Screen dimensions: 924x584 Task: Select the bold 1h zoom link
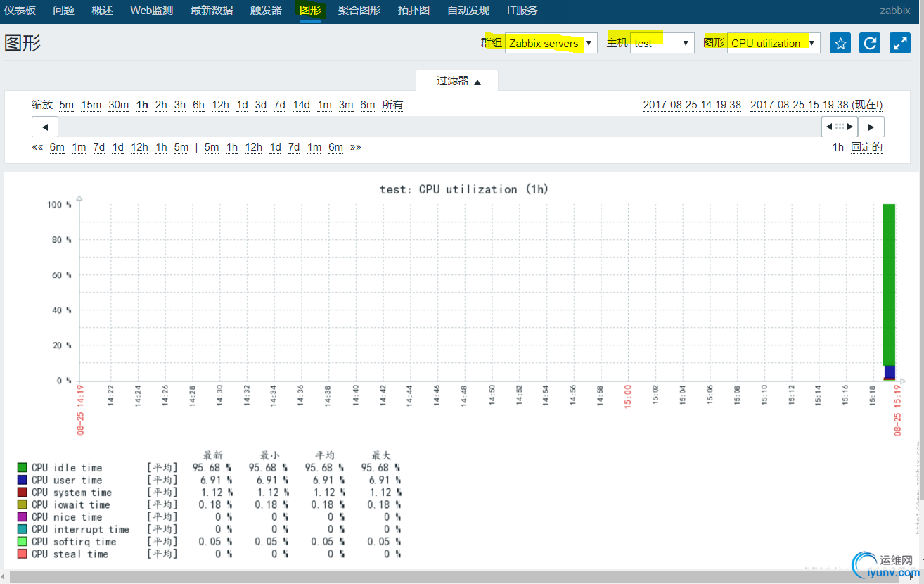point(142,105)
